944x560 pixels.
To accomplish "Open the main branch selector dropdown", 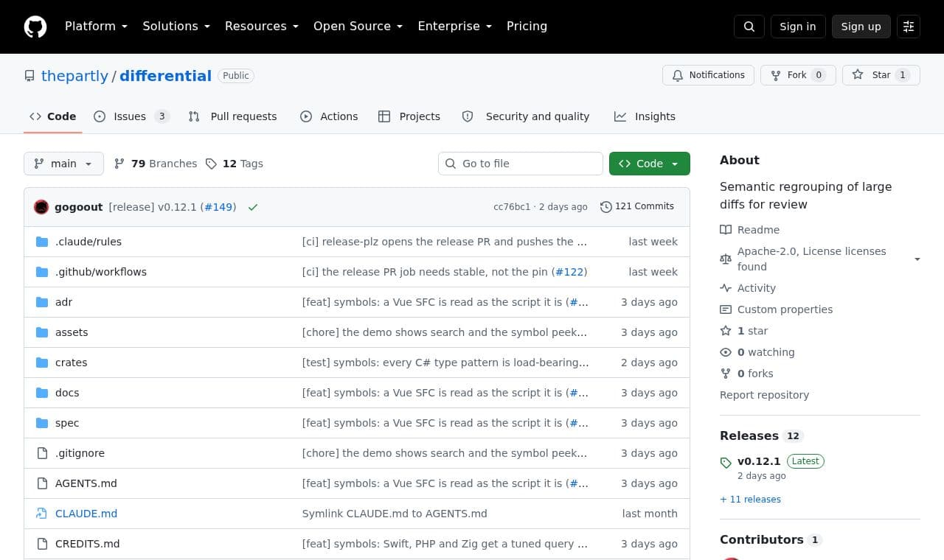I will tap(63, 164).
